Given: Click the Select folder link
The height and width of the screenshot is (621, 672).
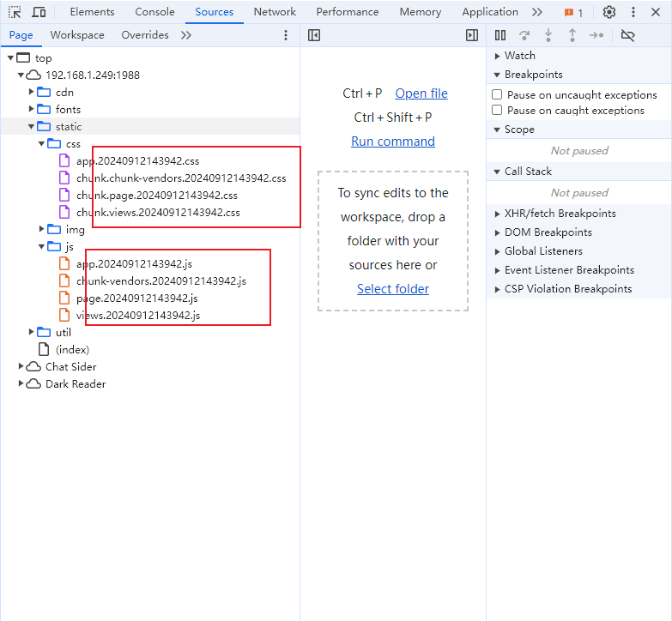Looking at the screenshot, I should [x=393, y=289].
